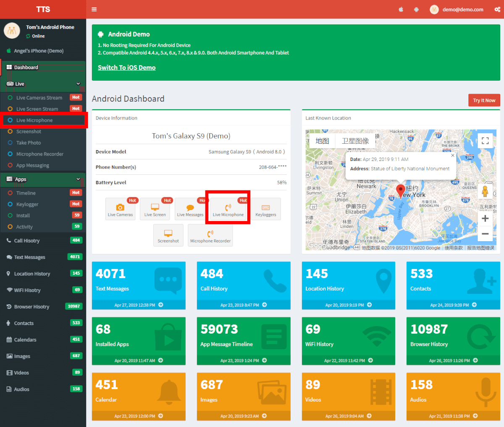The width and height of the screenshot is (504, 427).
Task: Click the Apple icon in top bar
Action: [x=401, y=9]
